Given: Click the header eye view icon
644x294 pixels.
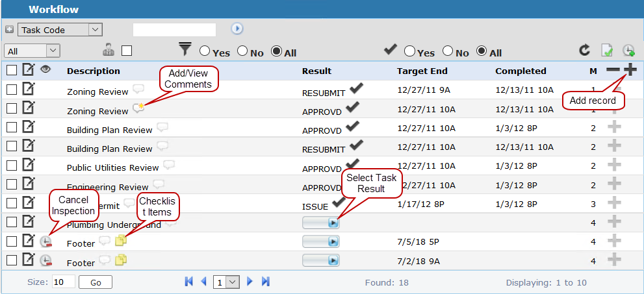Looking at the screenshot, I should click(45, 69).
